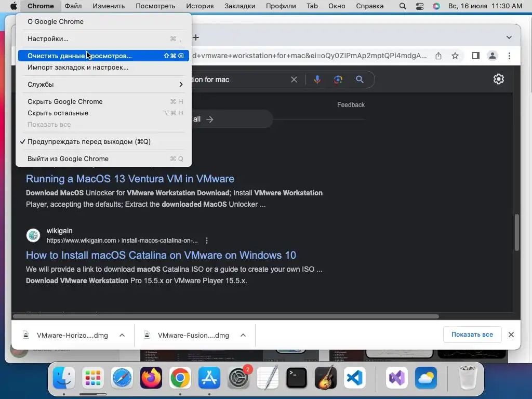Open System Preferences from the Dock
The width and height of the screenshot is (532, 399).
click(238, 378)
